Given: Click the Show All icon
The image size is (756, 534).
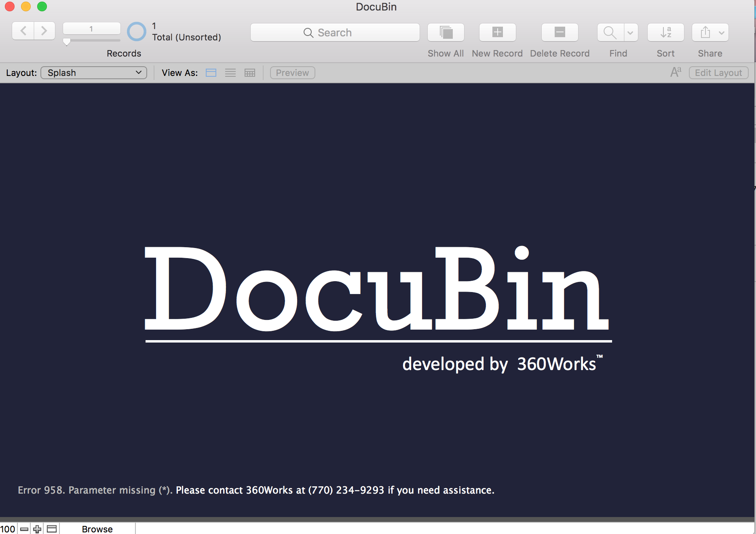Looking at the screenshot, I should click(446, 32).
